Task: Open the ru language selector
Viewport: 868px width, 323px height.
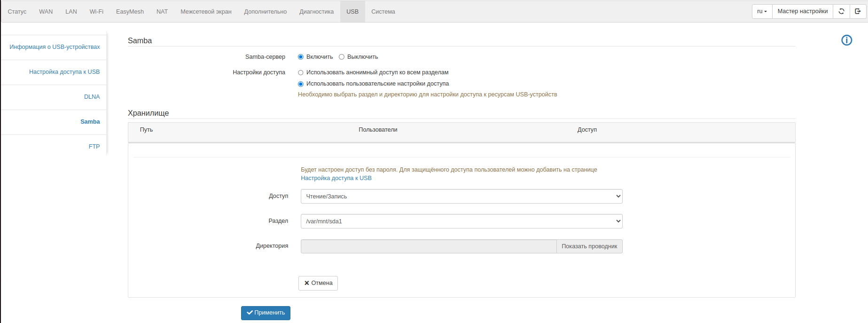Action: (762, 11)
